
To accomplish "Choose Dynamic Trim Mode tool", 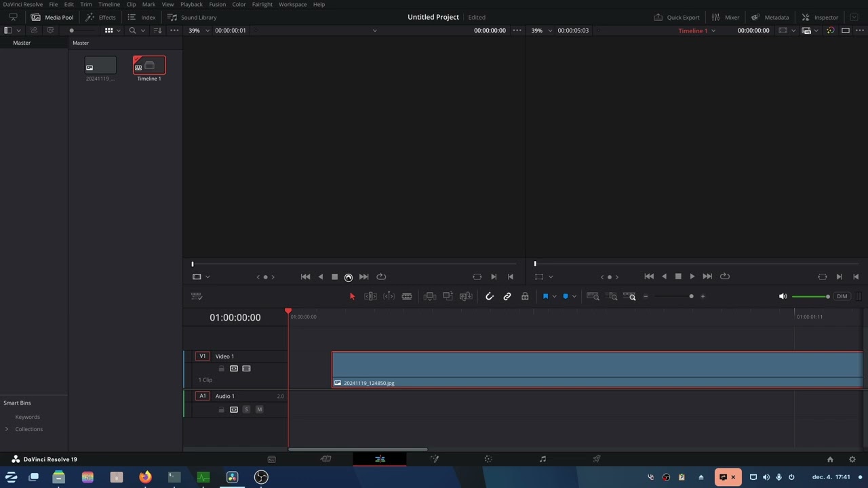I will 389,296.
